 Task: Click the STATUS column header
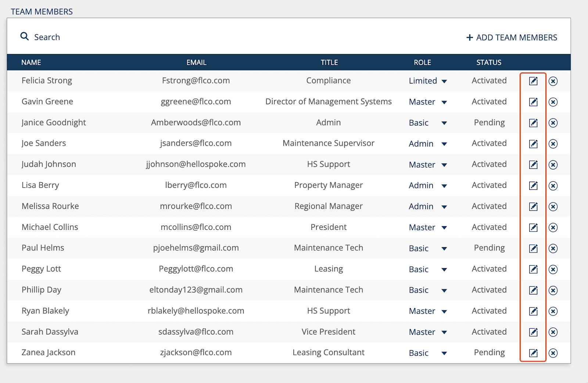489,62
